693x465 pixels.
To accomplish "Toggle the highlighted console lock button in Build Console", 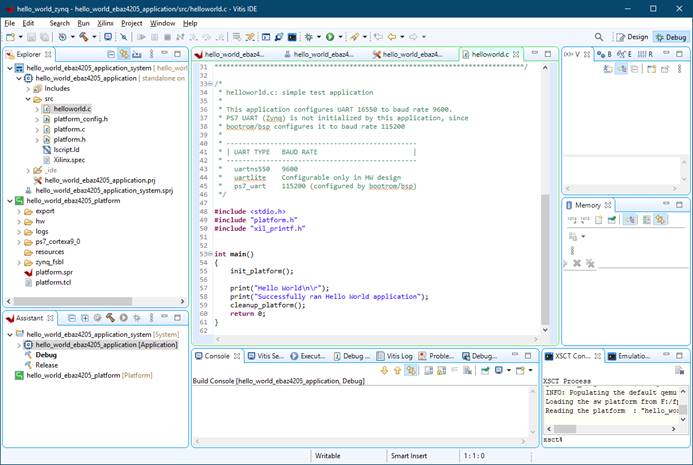I will (411, 370).
